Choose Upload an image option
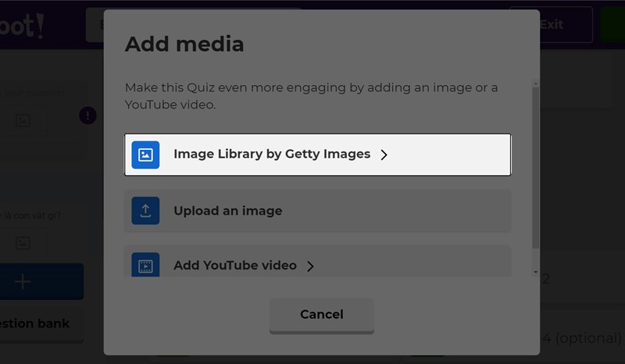The image size is (625, 364). coord(317,210)
